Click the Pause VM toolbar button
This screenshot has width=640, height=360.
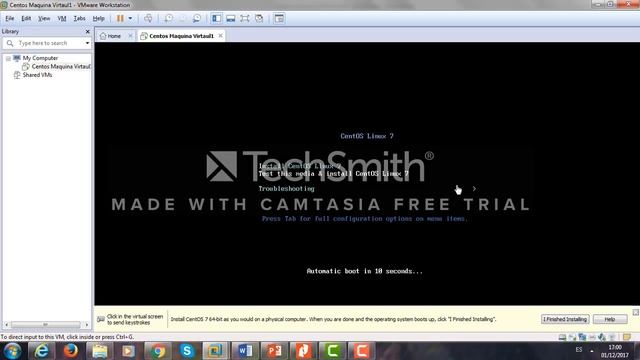(120, 18)
